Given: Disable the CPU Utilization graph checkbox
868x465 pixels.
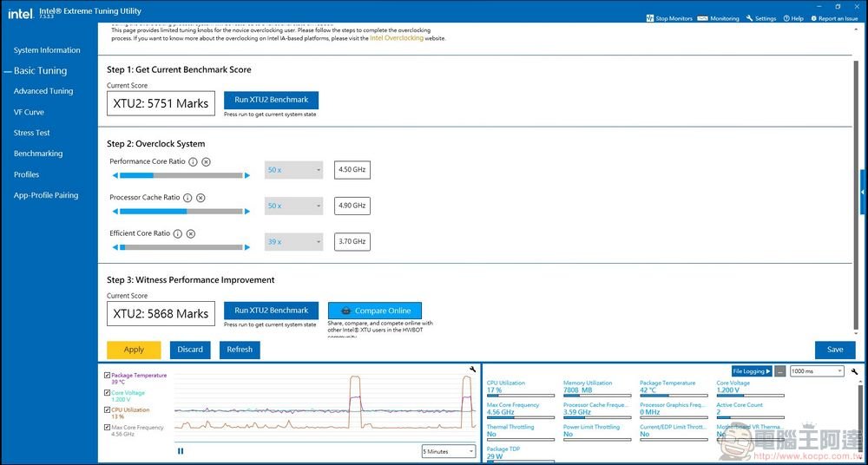Looking at the screenshot, I should pos(108,410).
